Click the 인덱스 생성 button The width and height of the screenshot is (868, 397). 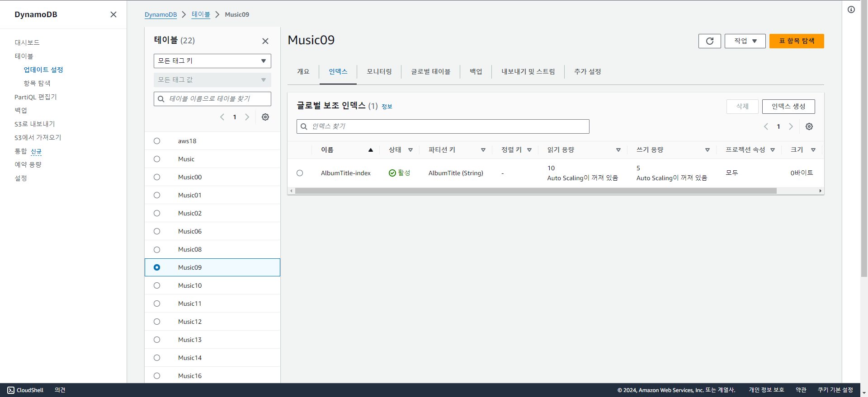788,107
